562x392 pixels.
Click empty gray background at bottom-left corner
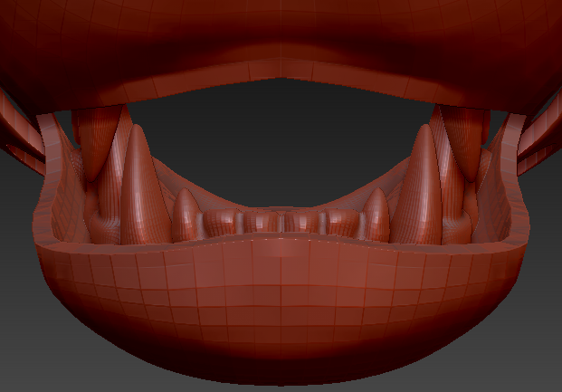(27, 362)
